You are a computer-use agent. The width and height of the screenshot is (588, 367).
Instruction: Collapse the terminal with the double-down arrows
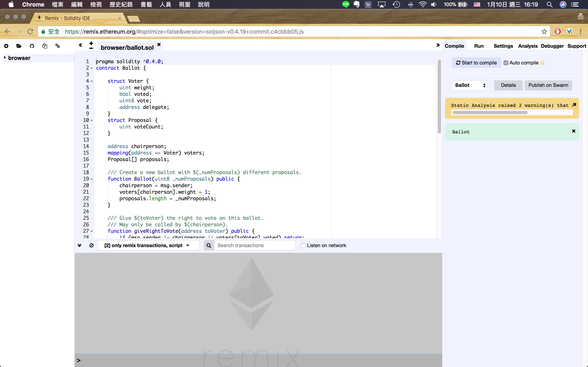(79, 245)
